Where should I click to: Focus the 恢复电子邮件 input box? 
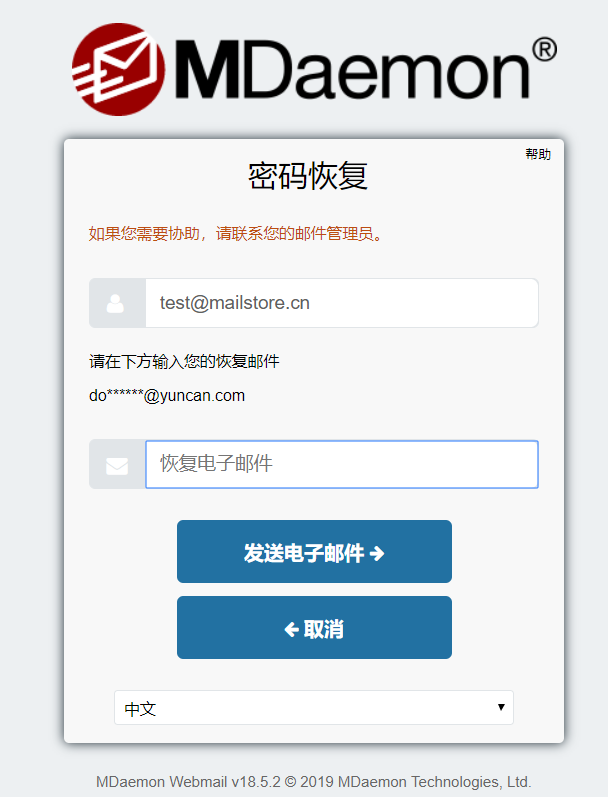click(x=342, y=464)
